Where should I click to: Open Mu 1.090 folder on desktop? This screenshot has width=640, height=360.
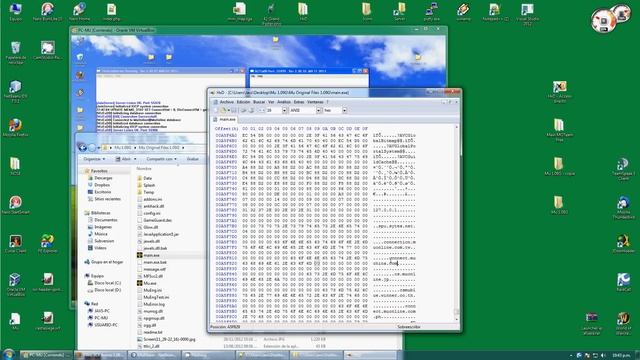(x=559, y=205)
